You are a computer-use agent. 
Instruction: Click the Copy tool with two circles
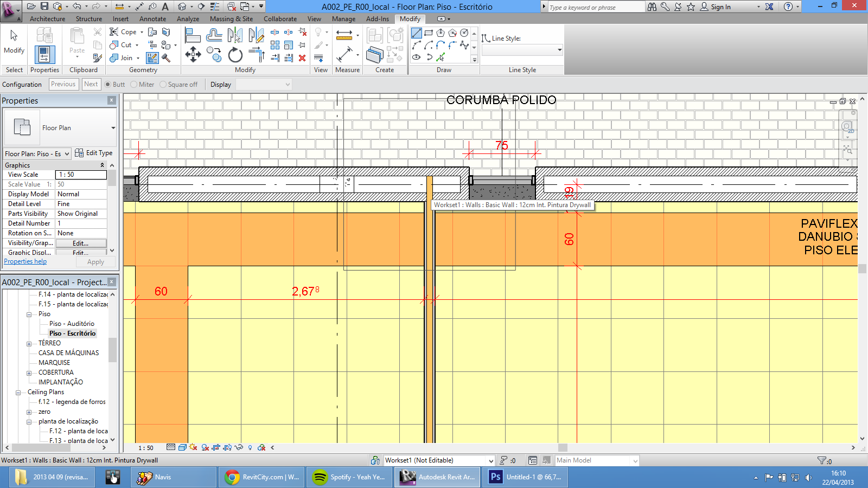coord(214,55)
